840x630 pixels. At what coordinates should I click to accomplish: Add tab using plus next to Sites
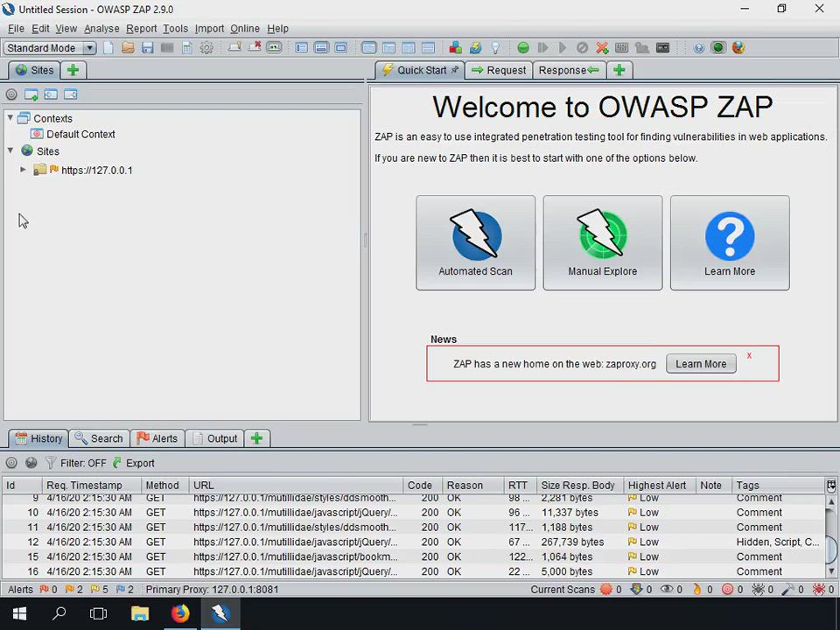[73, 70]
